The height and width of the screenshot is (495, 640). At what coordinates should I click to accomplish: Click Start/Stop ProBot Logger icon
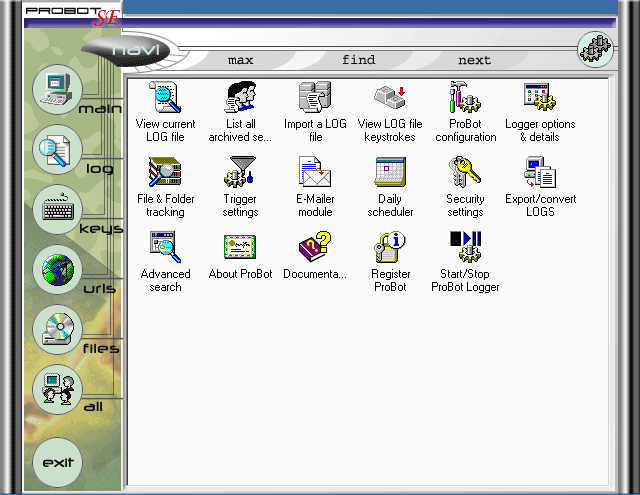click(x=465, y=247)
